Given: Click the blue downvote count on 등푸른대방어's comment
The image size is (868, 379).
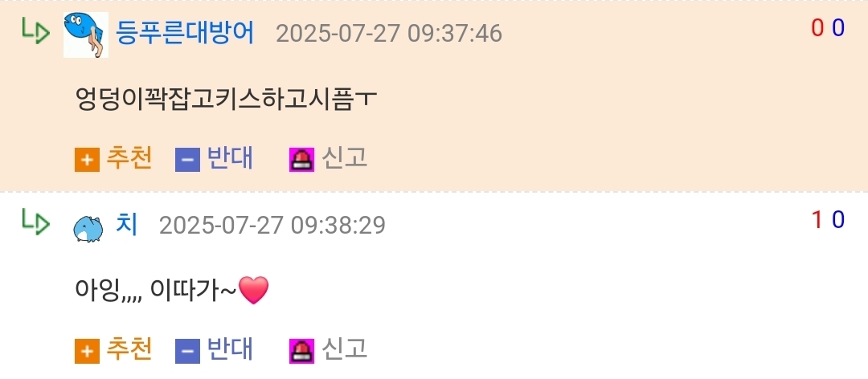Looking at the screenshot, I should (x=838, y=28).
